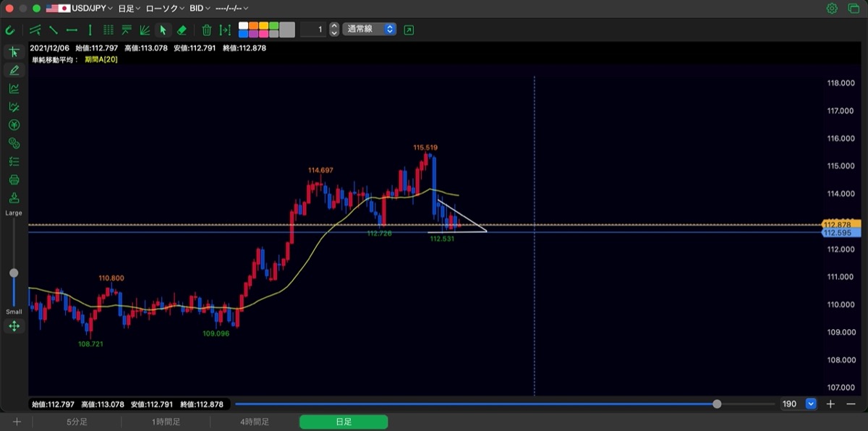Open the BID price type dropdown
Screen dimensions: 868x431
pos(200,9)
